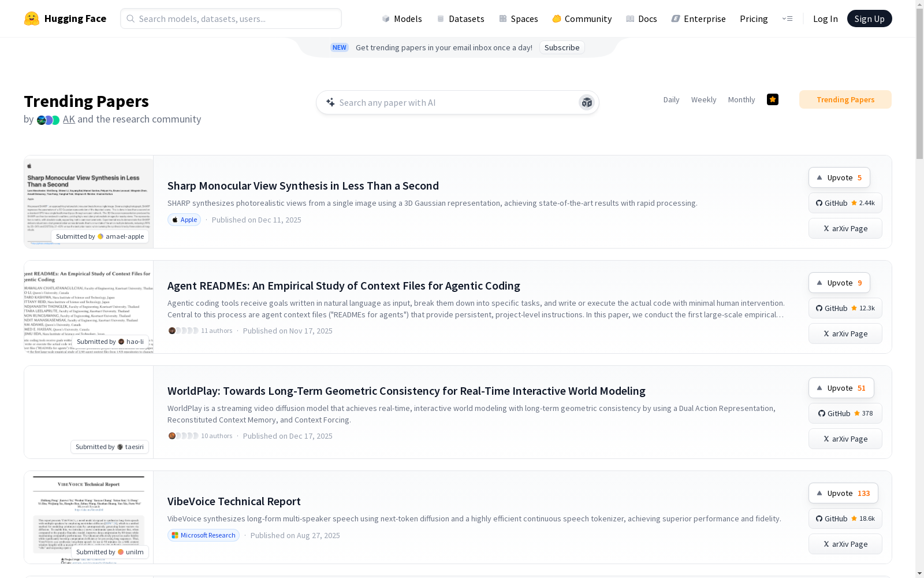Upvote the WorldPlay paper

841,388
